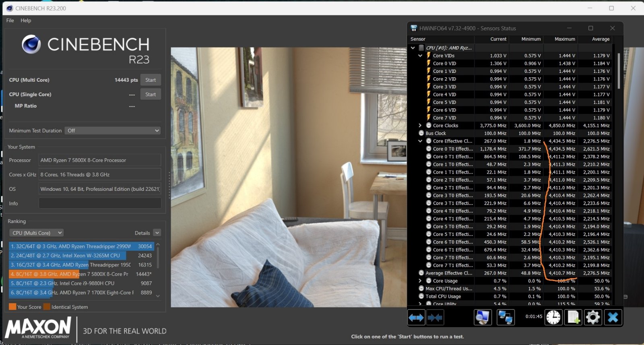Click inside the Info input field

tap(100, 203)
